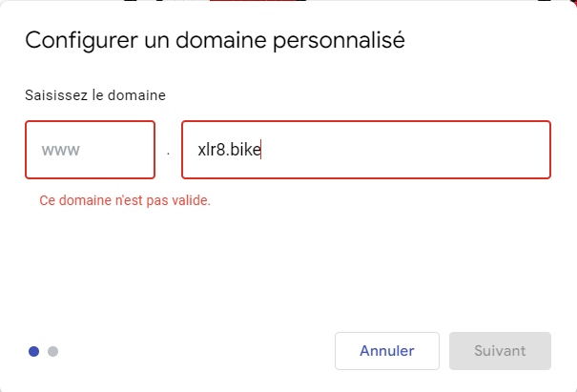
Task: Place cursor at end of xlr8.bike text
Action: pos(261,150)
